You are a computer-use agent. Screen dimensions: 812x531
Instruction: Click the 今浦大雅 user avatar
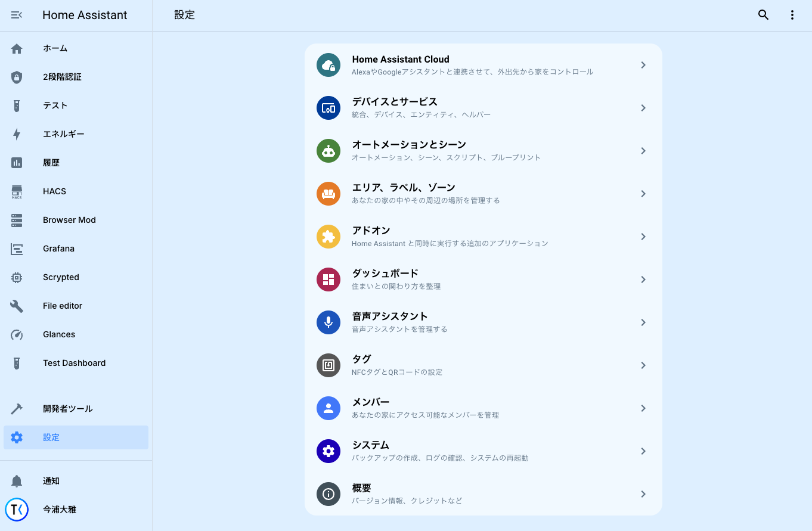point(17,510)
